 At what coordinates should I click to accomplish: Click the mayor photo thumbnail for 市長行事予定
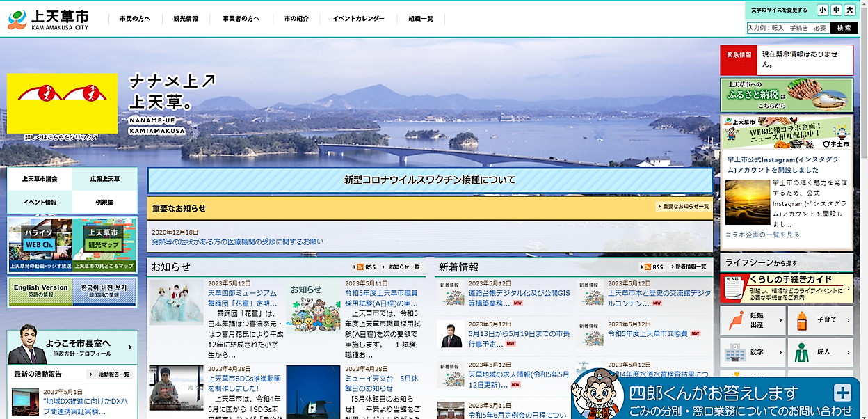tap(450, 334)
